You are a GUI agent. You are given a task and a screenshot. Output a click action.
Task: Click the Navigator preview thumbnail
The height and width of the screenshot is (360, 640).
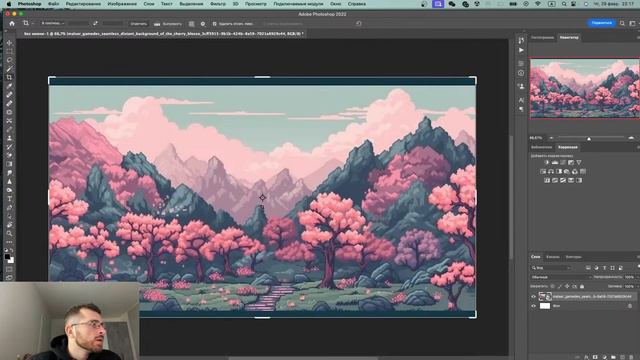click(x=584, y=88)
